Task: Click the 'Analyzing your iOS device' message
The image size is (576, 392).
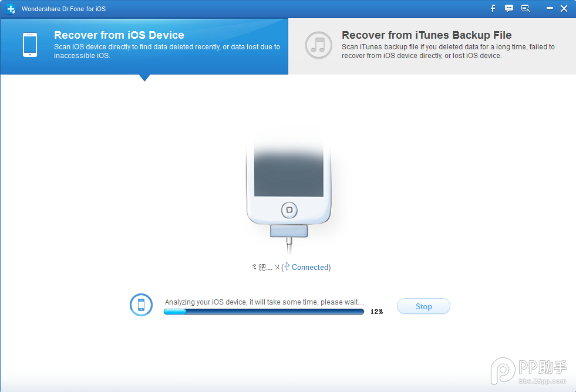Action: [x=264, y=302]
